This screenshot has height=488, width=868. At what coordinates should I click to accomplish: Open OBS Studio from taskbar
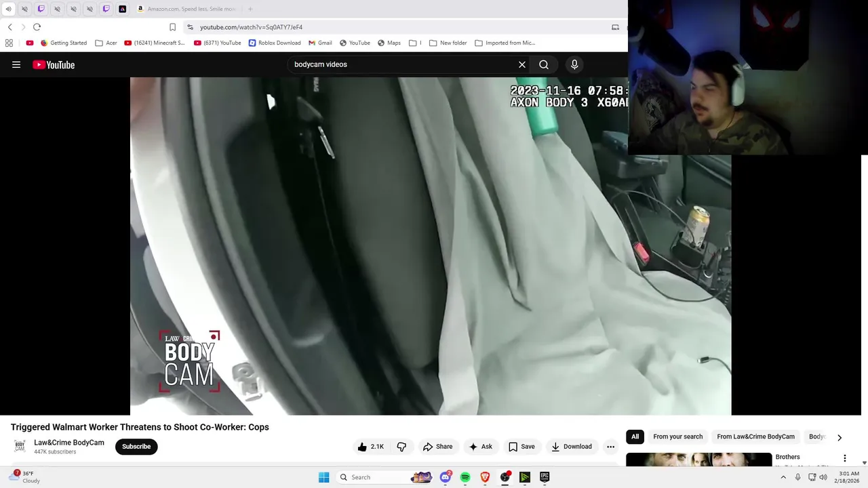[505, 477]
